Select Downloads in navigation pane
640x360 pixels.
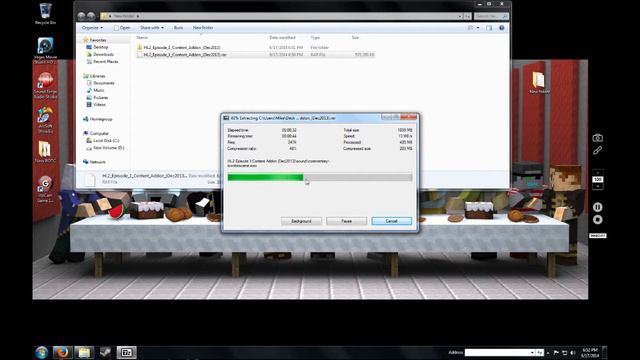tap(100, 54)
